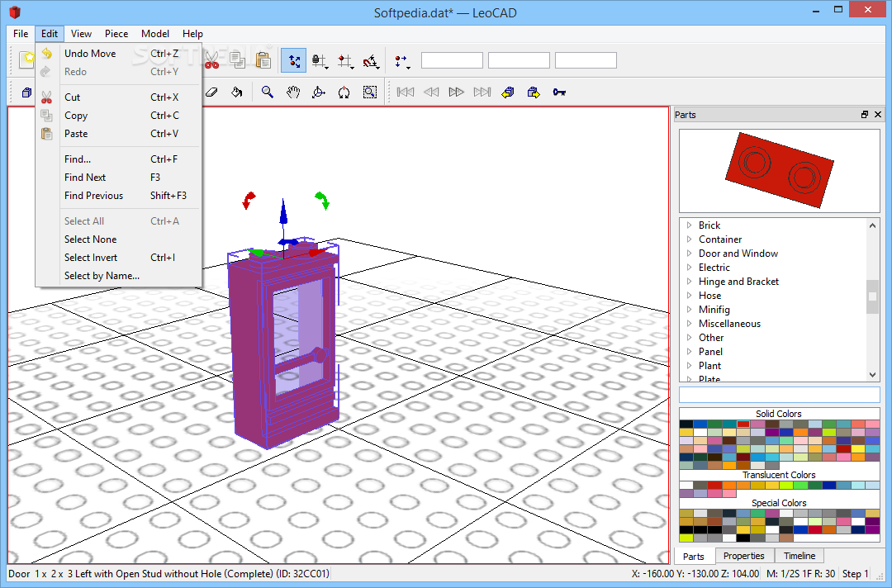Choose Copy from the Edit menu
Viewport: 892px width, 588px height.
(118, 116)
